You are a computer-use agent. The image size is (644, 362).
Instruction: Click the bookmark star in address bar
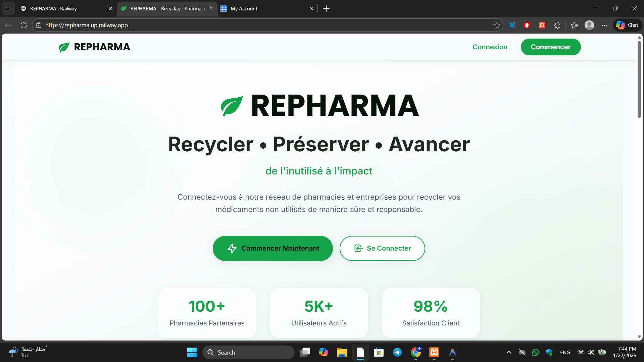[x=497, y=25]
